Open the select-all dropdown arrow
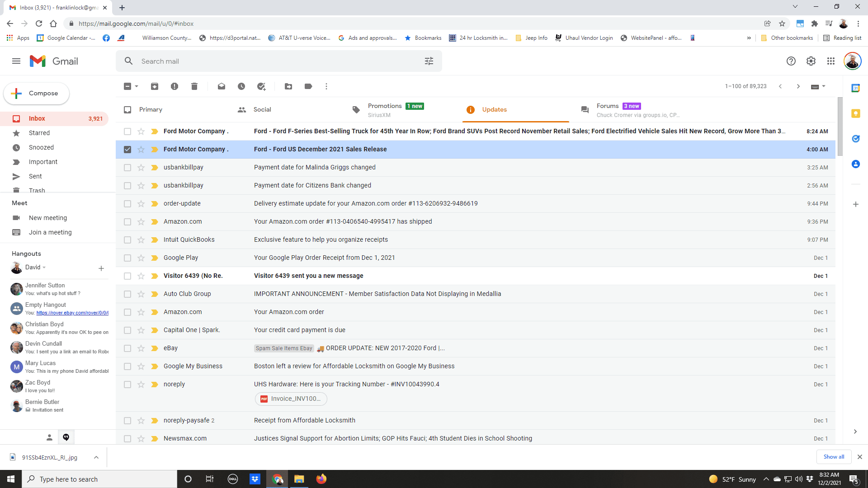Viewport: 868px width, 488px height. pos(137,86)
